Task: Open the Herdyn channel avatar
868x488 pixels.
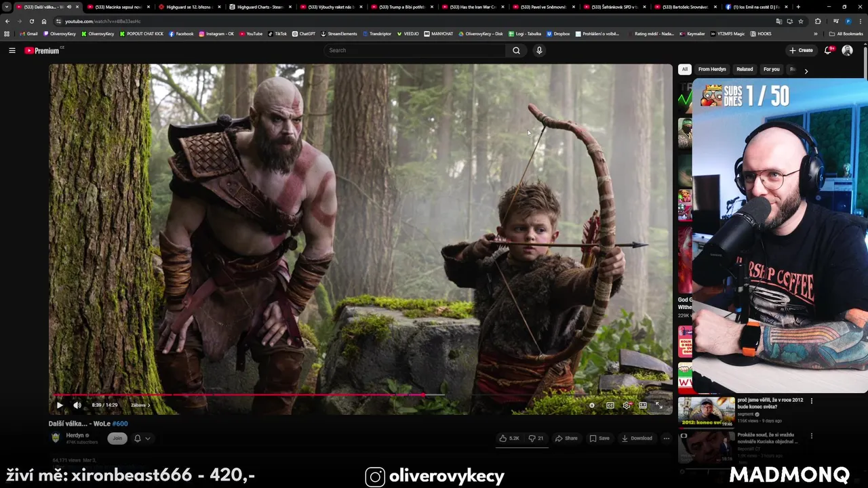Action: [56, 438]
